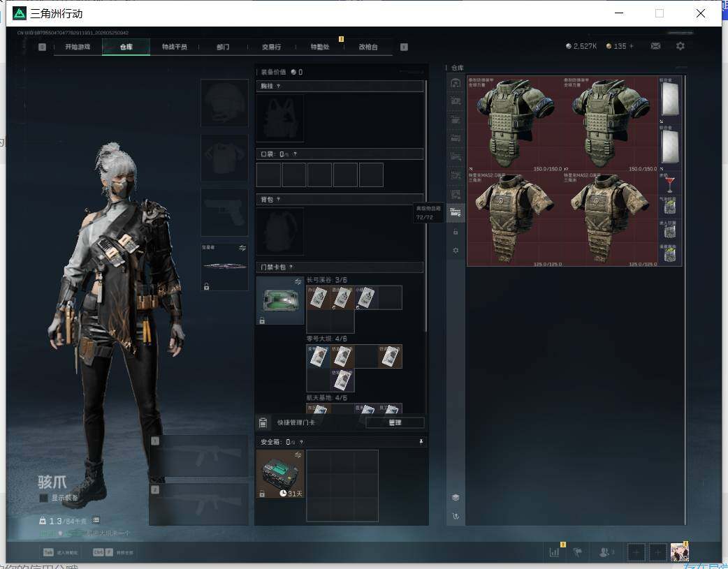Open the weight details list icon

click(96, 520)
